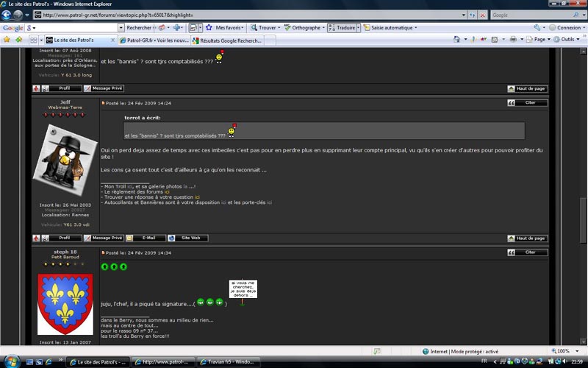
Task: Click the Add to Favorites icon
Action: click(x=18, y=40)
